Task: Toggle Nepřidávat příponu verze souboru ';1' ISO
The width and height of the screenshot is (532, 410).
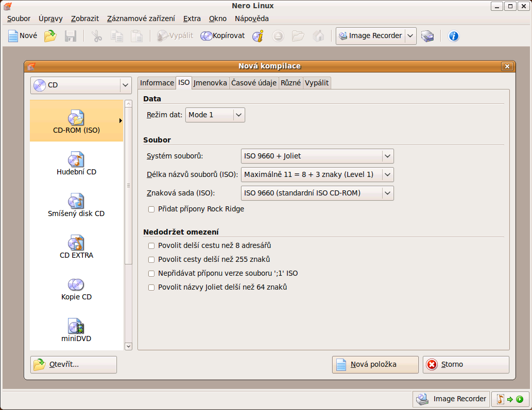Action: click(x=151, y=274)
